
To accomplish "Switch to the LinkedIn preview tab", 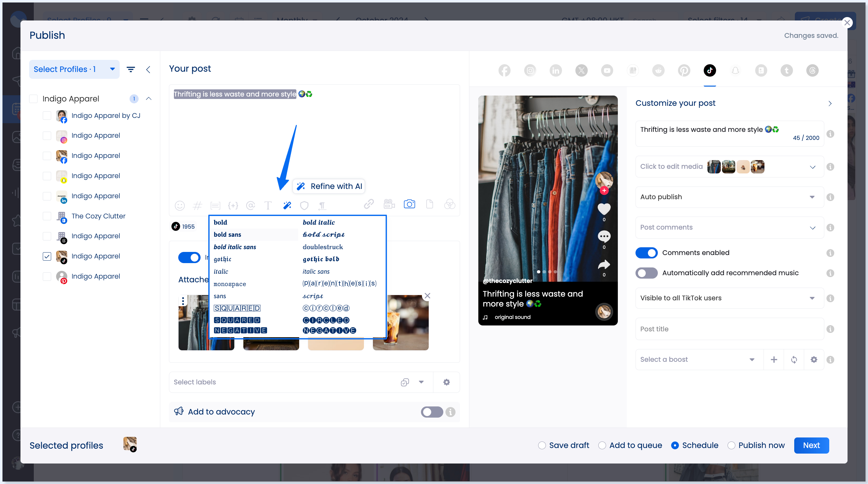I will (556, 70).
